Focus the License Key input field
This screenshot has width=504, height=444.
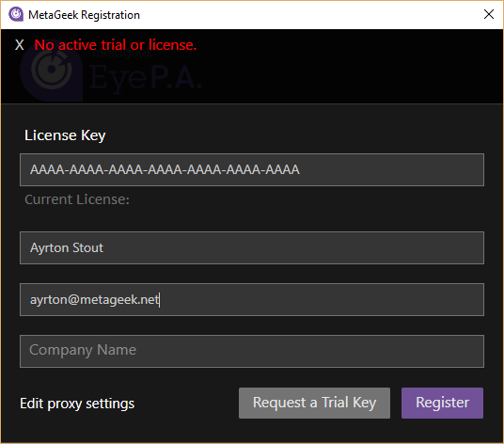coord(252,169)
